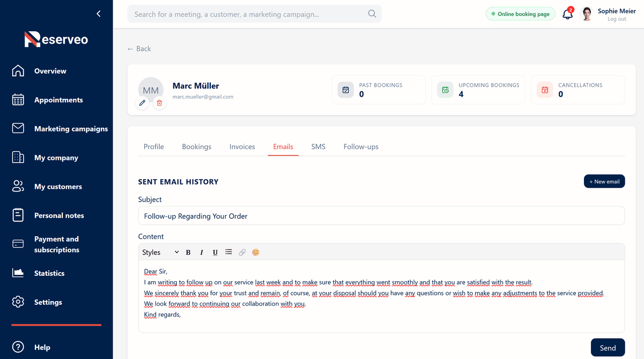Insert a bulleted list
644x359 pixels.
point(229,252)
